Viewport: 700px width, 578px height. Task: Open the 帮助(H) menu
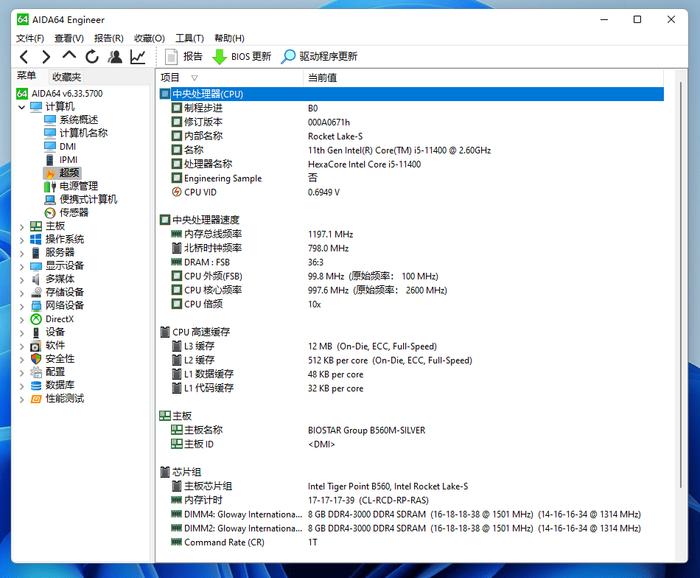(229, 38)
